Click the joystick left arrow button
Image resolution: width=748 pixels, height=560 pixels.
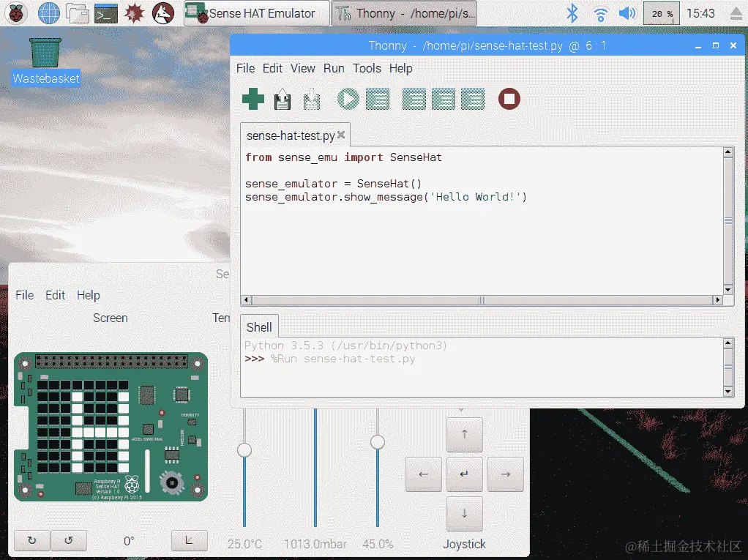(424, 474)
